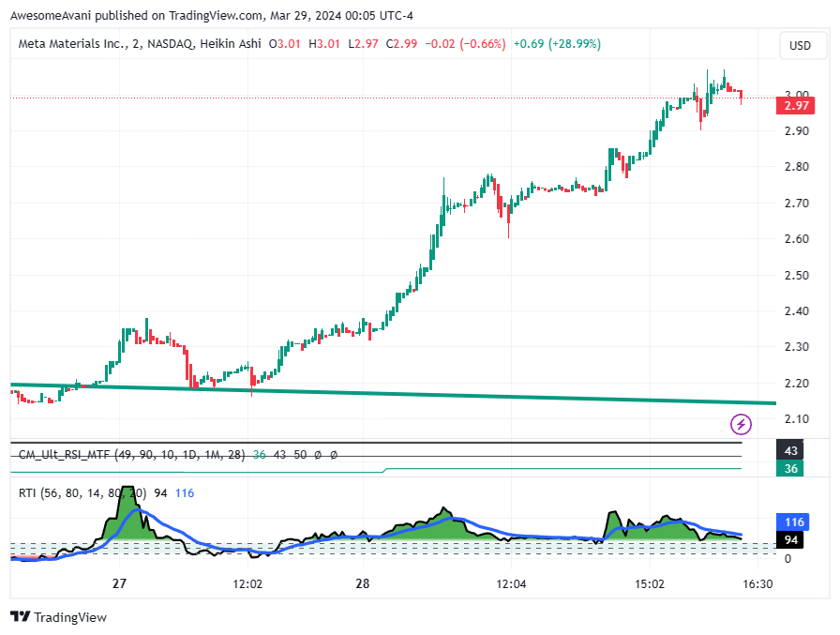Image resolution: width=840 pixels, height=635 pixels.
Task: Click the 12:02 time axis label
Action: point(247,584)
